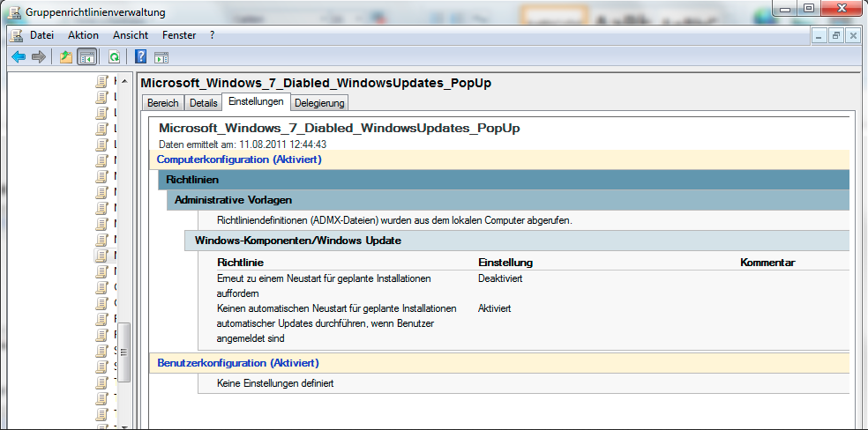Click the Einstellung column header
The height and width of the screenshot is (430, 868).
[x=505, y=262]
